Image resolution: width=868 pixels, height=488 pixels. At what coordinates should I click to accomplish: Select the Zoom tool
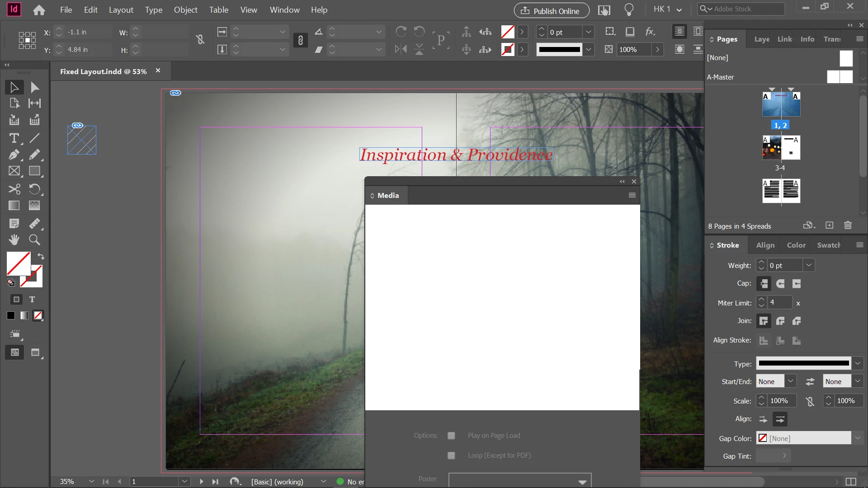pos(34,240)
